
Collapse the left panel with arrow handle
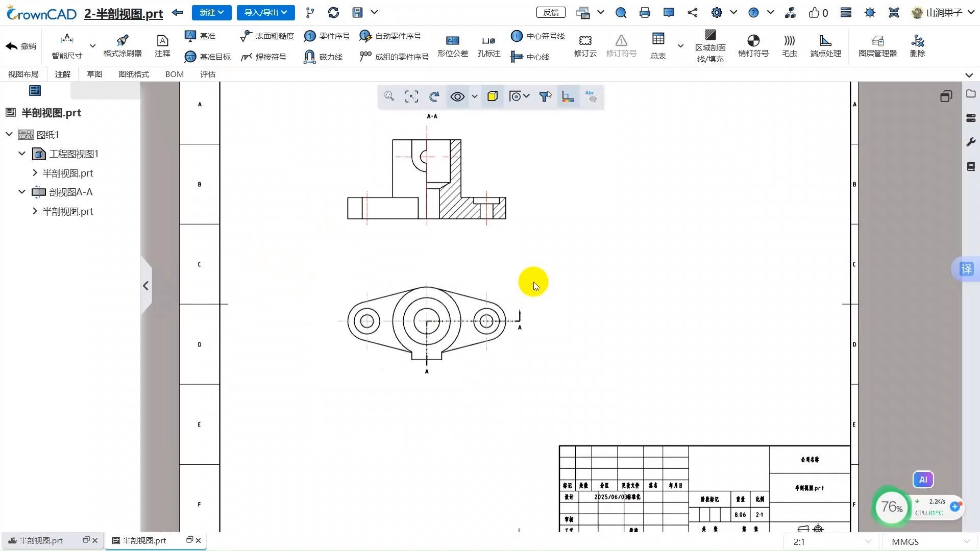(x=145, y=286)
